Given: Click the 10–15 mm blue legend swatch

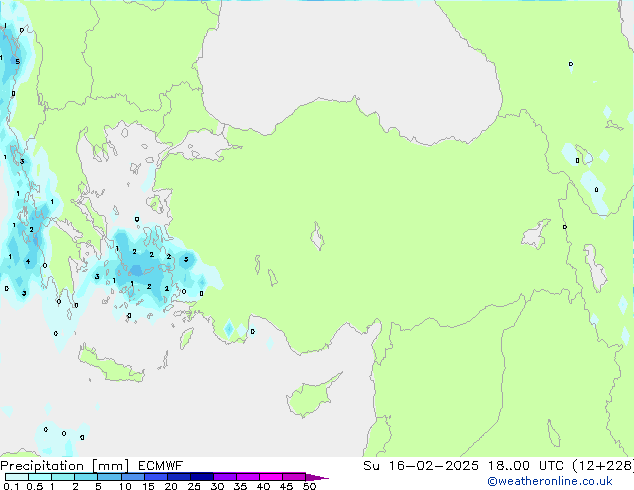Looking at the screenshot, I should click(x=133, y=477).
